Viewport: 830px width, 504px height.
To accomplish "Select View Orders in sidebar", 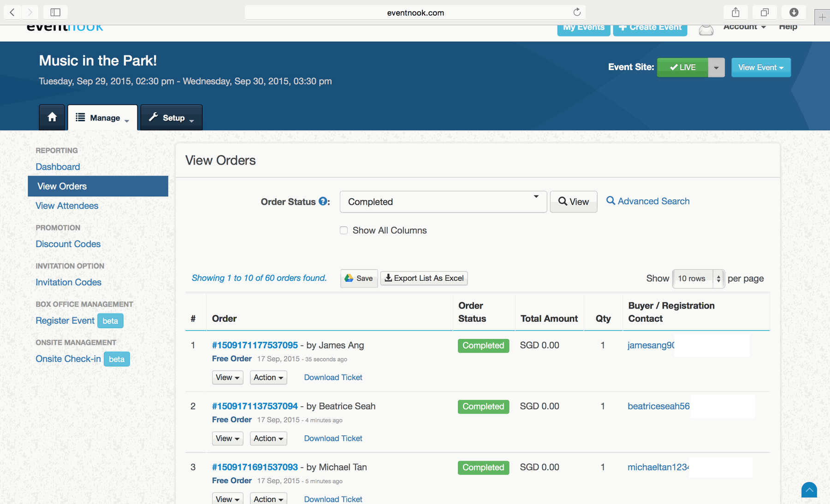I will tap(98, 186).
